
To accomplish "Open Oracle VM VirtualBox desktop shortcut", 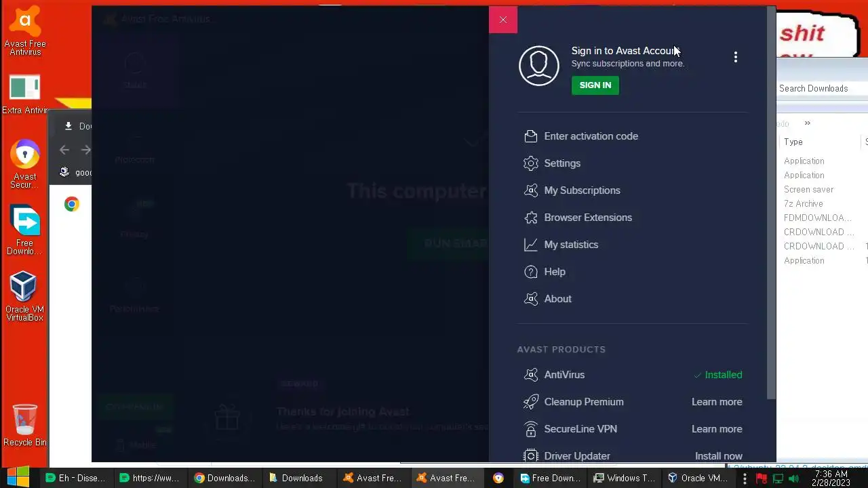I will (24, 296).
